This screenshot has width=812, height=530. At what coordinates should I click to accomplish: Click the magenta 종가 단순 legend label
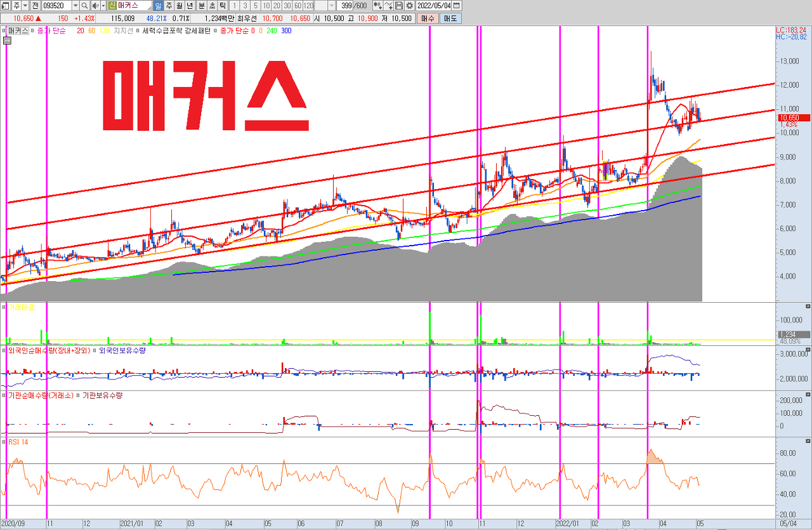coord(51,30)
